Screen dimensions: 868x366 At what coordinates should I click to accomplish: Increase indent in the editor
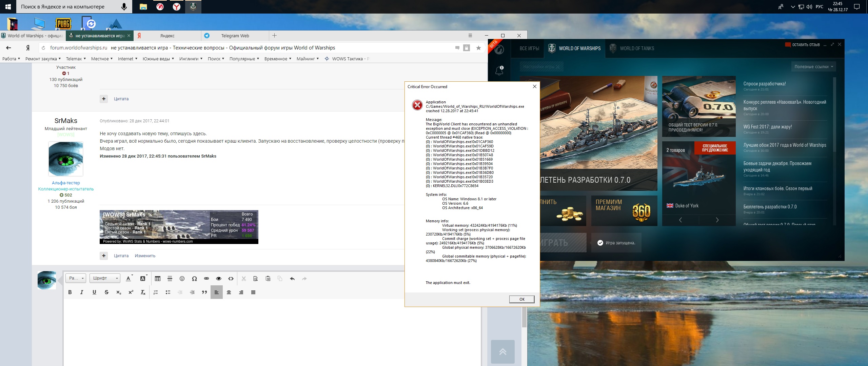pos(192,292)
